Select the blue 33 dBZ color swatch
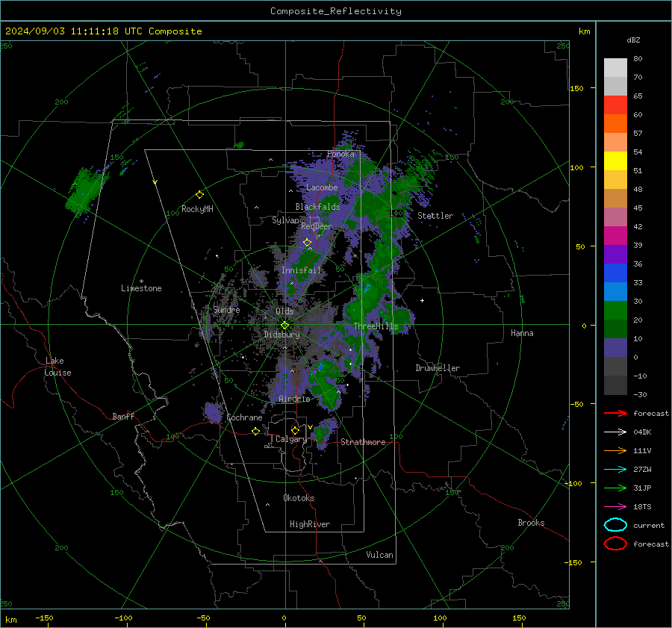The image size is (672, 628). (x=615, y=273)
